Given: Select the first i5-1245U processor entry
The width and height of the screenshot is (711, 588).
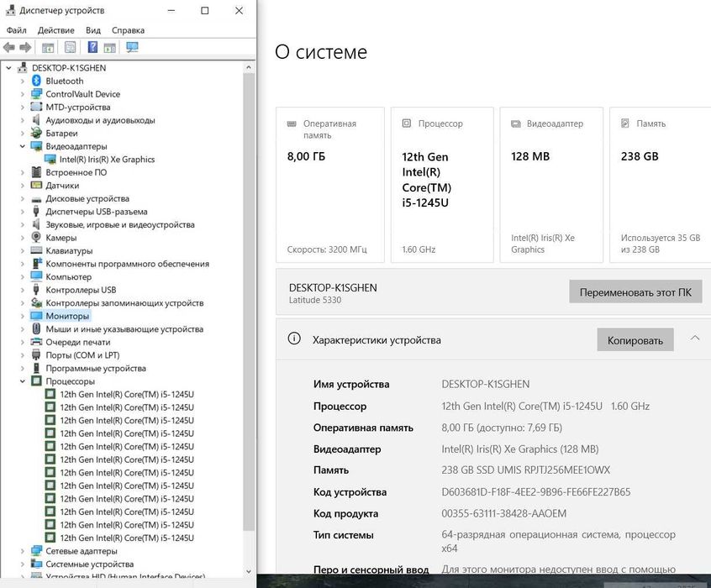Looking at the screenshot, I should 127,394.
